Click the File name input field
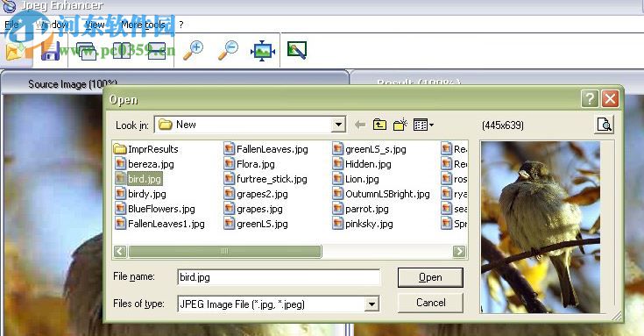The width and height of the screenshot is (644, 336). click(279, 277)
